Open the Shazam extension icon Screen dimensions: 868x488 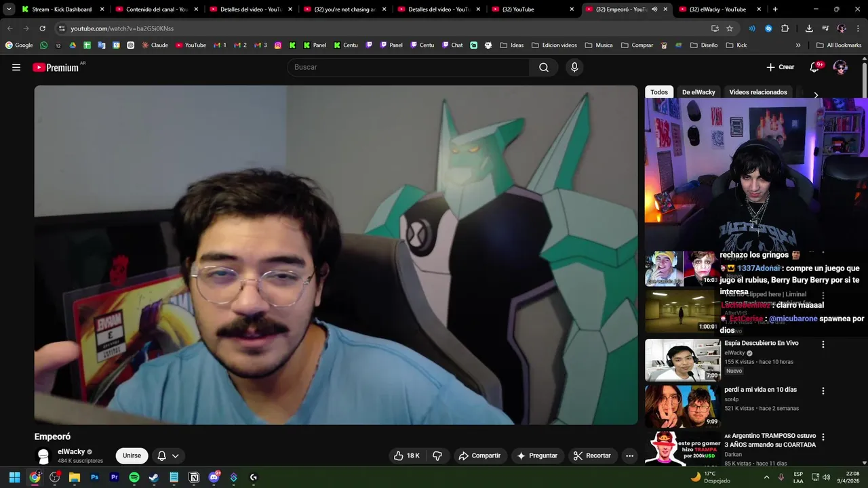pyautogui.click(x=768, y=28)
